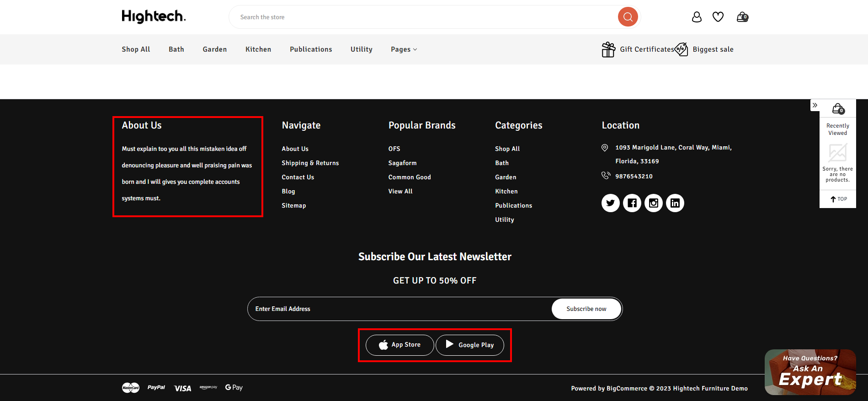Open the Kitchen menu item
868x401 pixels.
(258, 49)
